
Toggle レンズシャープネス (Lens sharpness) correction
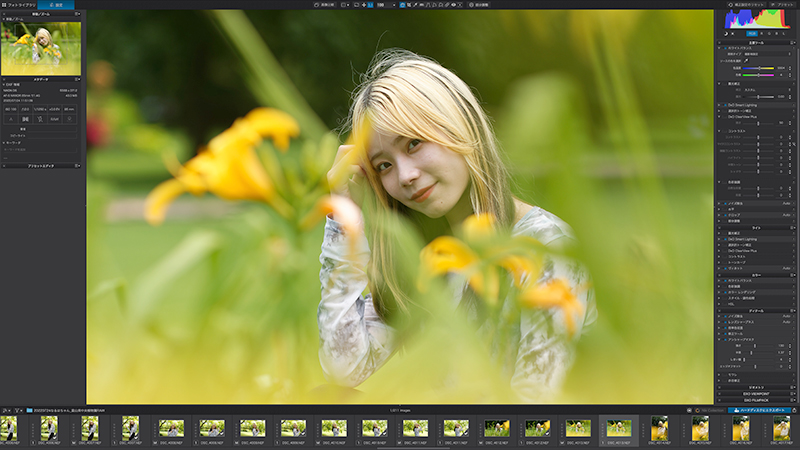coord(725,322)
